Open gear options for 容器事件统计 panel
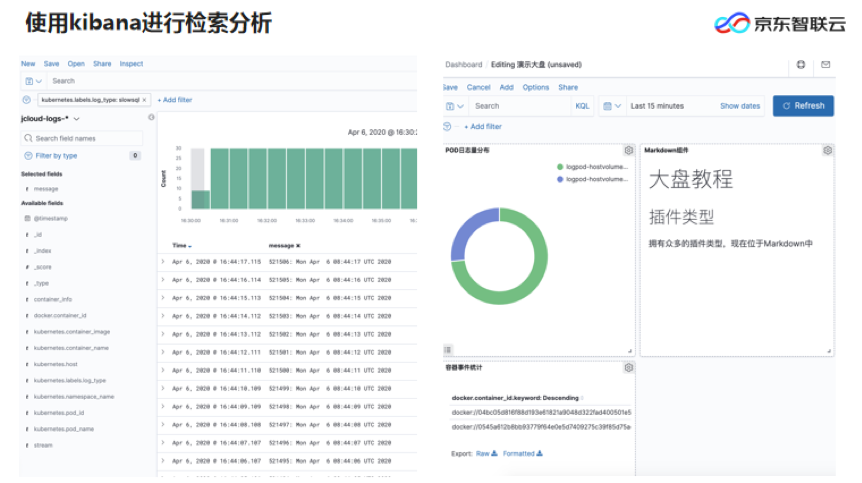The image size is (862, 483). tap(628, 368)
